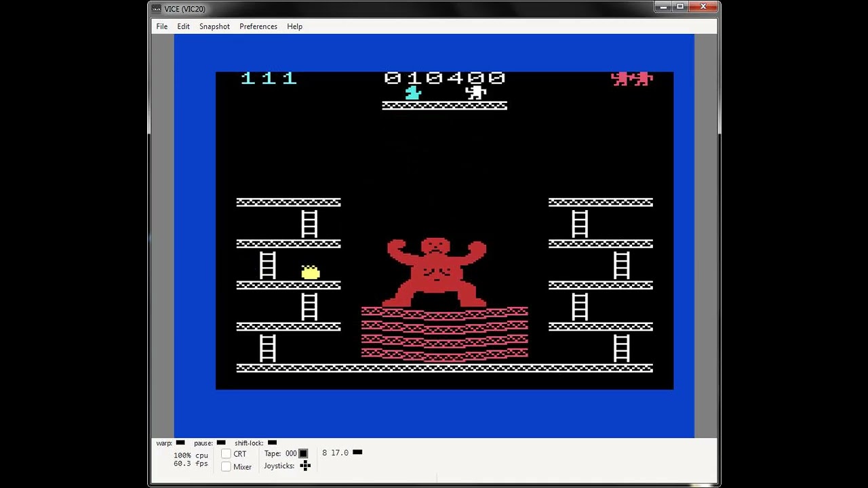This screenshot has height=488, width=868.
Task: Click the shift-lock indicator LED
Action: coord(272,443)
